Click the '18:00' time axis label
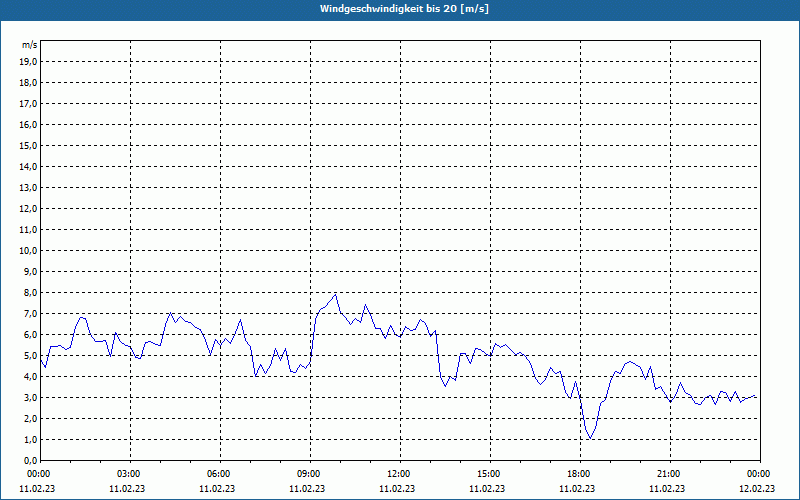This screenshot has height=500, width=800. pyautogui.click(x=579, y=474)
